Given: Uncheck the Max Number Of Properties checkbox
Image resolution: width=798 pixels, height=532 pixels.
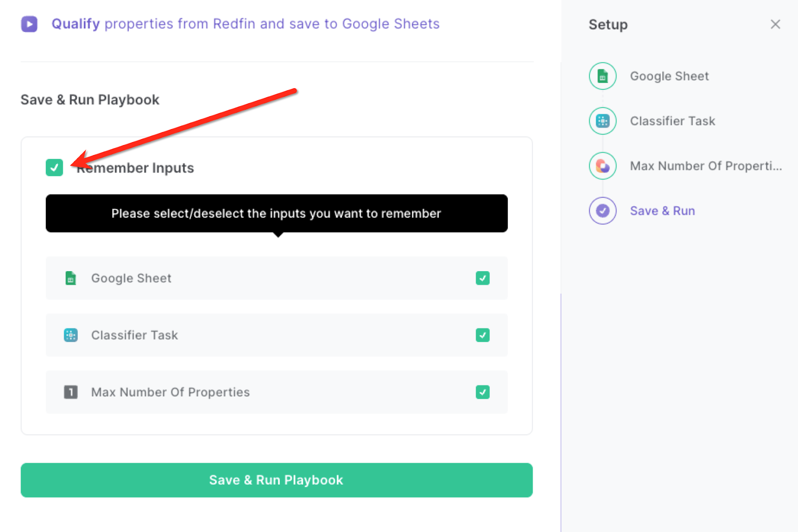Looking at the screenshot, I should click(x=482, y=392).
